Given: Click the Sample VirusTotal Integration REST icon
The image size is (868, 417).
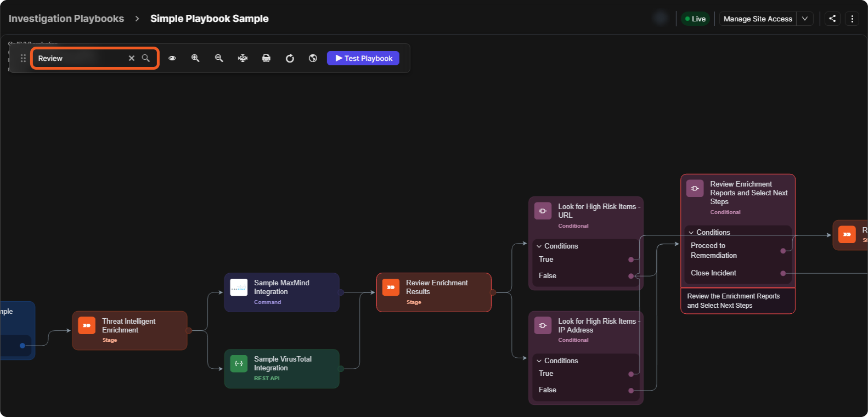Looking at the screenshot, I should click(239, 363).
